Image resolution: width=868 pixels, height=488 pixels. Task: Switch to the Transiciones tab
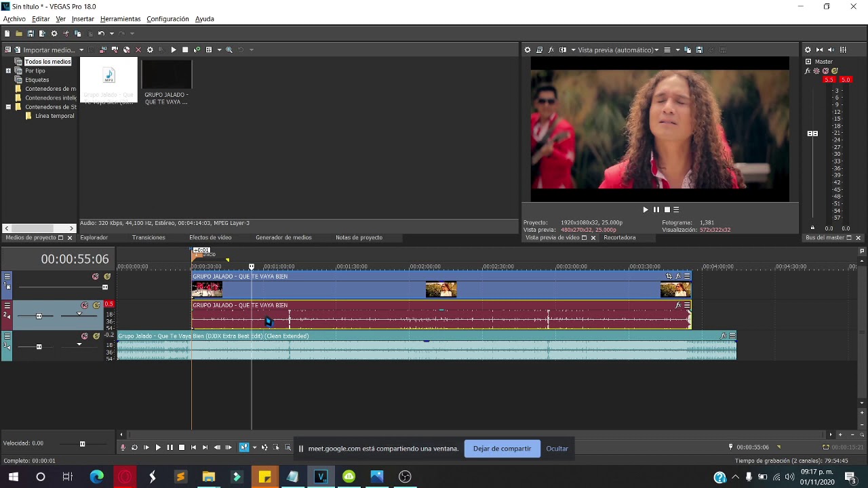point(149,237)
